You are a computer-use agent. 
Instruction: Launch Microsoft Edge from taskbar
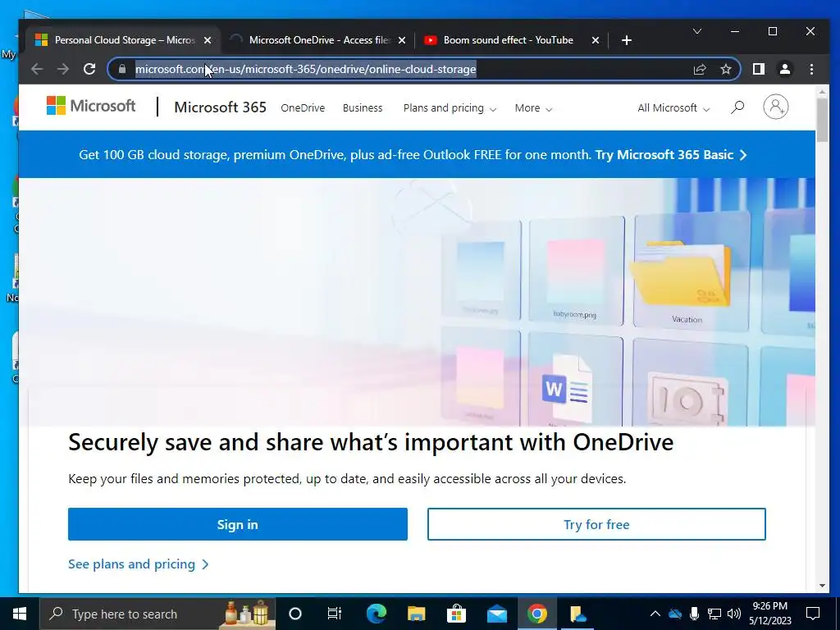pos(376,614)
